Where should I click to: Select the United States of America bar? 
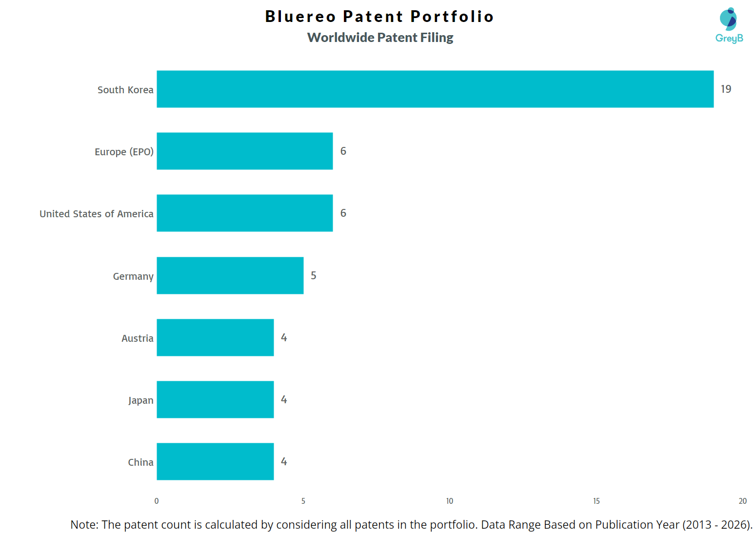(244, 213)
